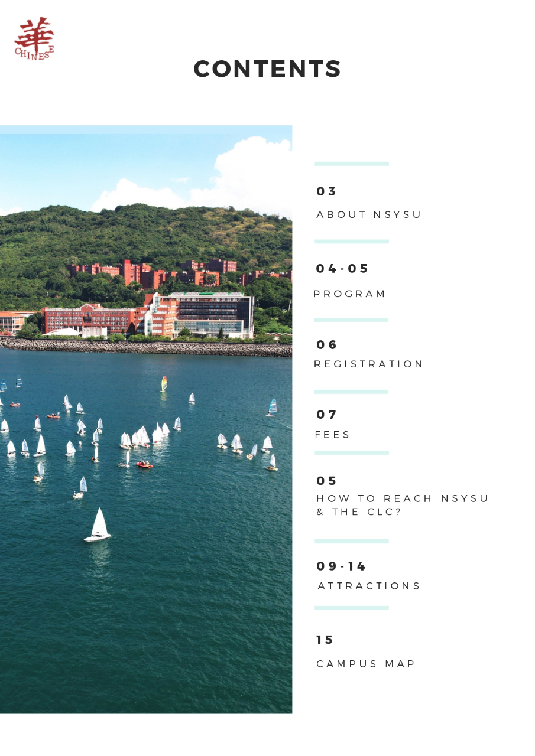This screenshot has width=535, height=756.
Task: Open the Campus Map entry
Action: click(x=366, y=664)
